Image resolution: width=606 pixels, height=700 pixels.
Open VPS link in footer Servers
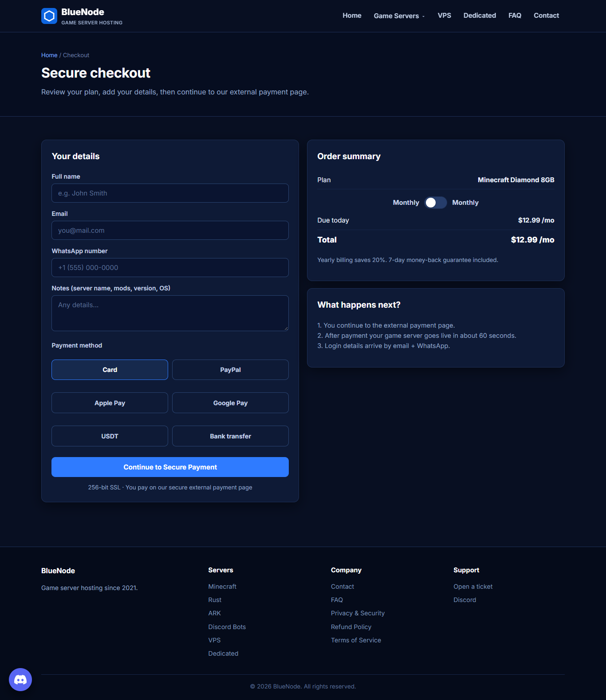pyautogui.click(x=214, y=640)
